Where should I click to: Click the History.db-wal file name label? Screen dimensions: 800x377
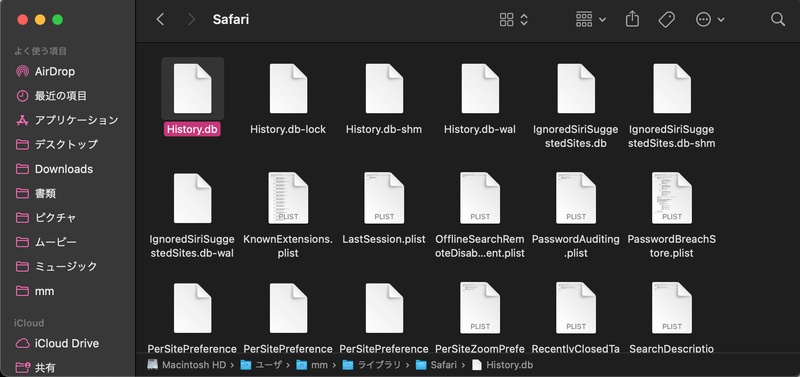(x=480, y=130)
